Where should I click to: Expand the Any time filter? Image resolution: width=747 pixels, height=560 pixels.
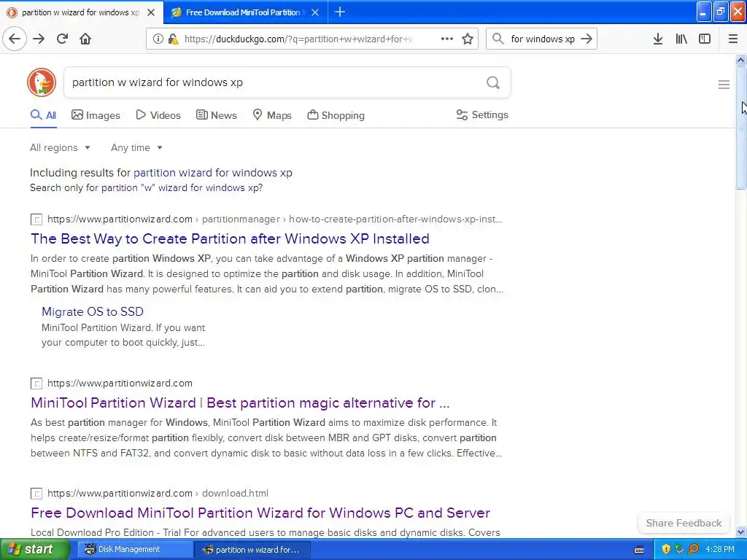tap(136, 147)
